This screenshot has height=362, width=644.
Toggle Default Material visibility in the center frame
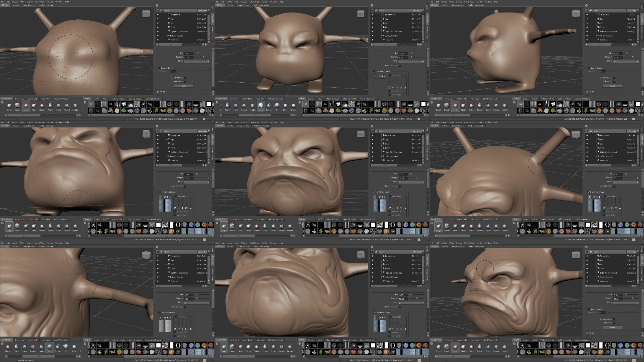coord(372,156)
